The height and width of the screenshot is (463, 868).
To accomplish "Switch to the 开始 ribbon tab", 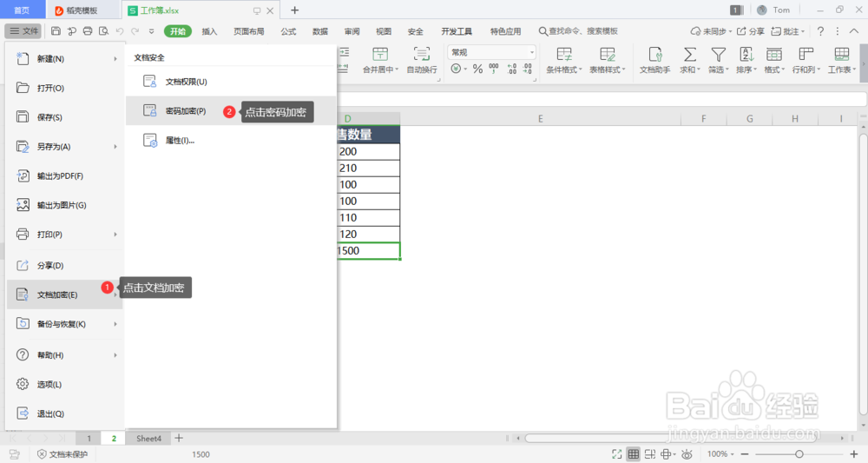I will (178, 31).
